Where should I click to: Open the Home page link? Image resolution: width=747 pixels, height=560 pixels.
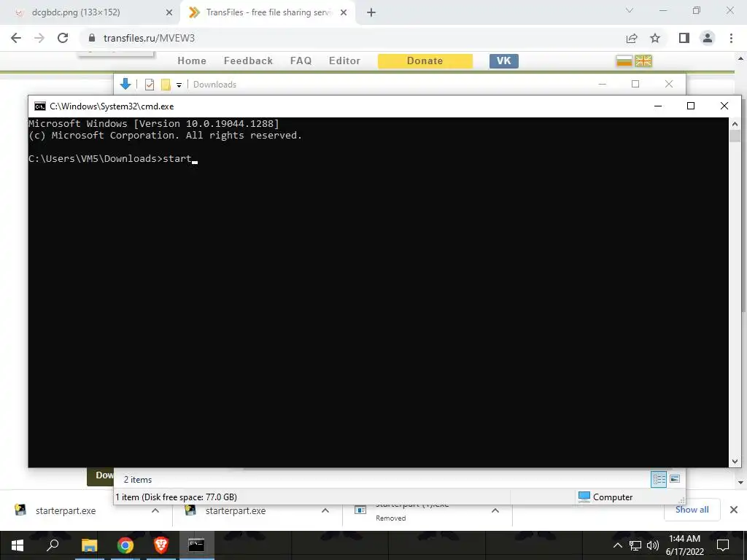coord(192,61)
